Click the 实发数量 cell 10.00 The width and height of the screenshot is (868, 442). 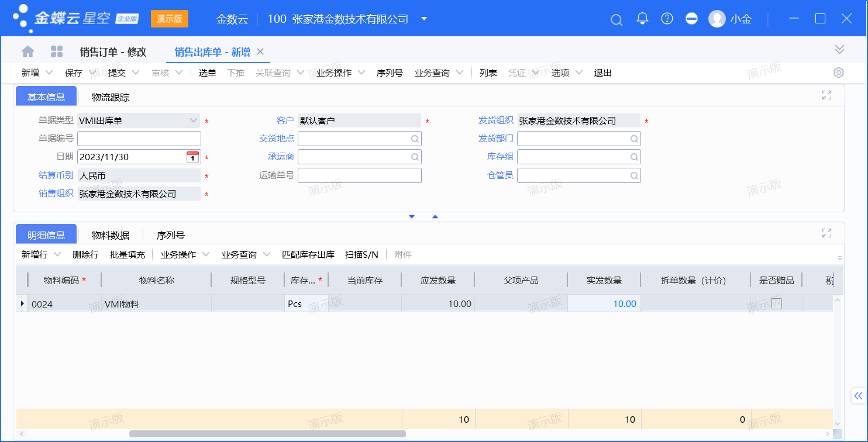pos(604,303)
